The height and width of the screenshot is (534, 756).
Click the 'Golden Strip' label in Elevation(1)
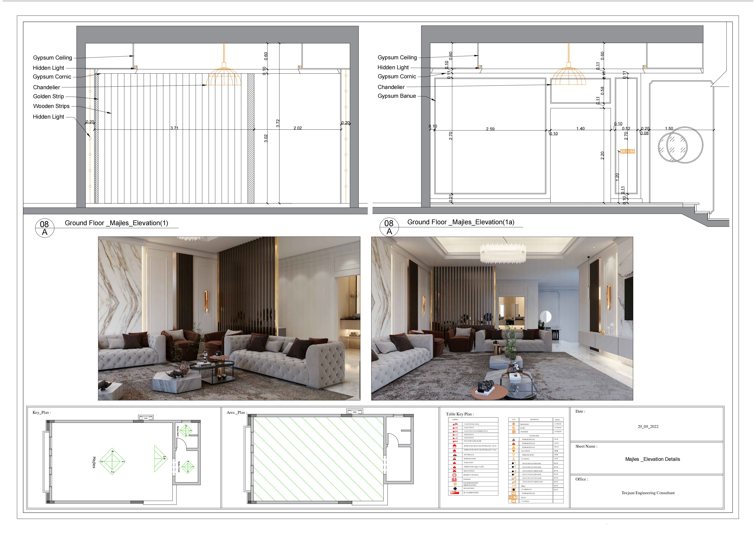tap(48, 96)
